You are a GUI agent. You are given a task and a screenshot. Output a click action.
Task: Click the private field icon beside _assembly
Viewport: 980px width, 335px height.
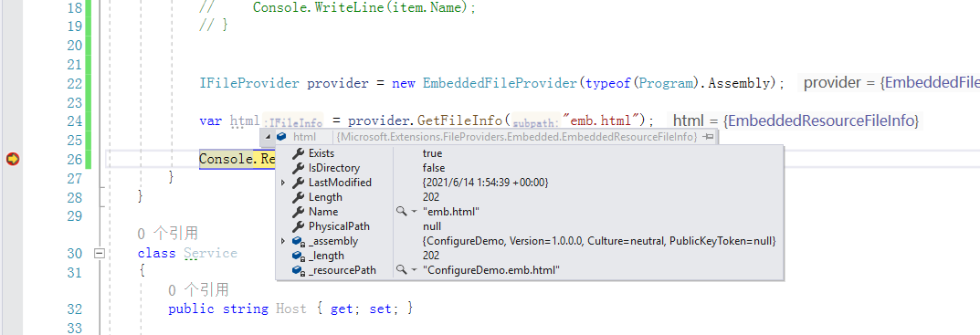pyautogui.click(x=298, y=241)
